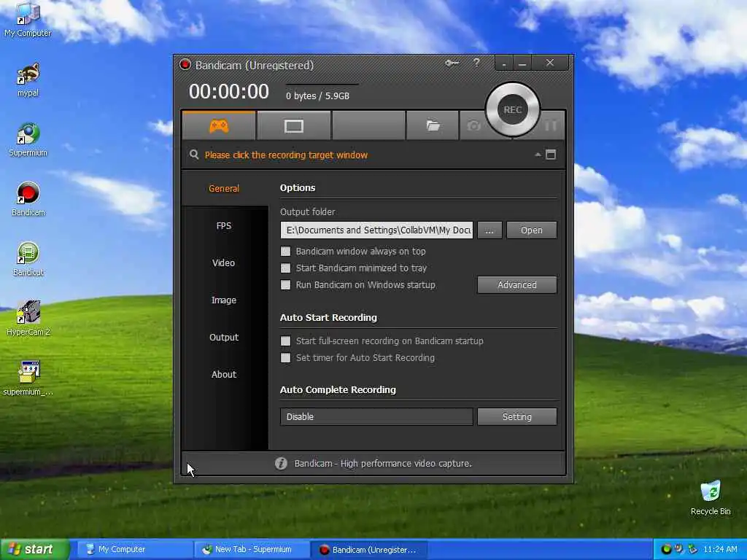This screenshot has width=747, height=560.
Task: Open the About tab
Action: 224,374
